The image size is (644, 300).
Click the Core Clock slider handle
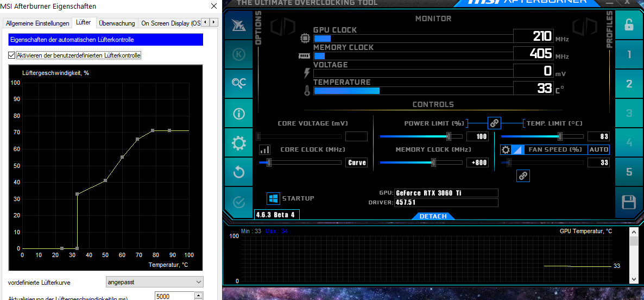pyautogui.click(x=269, y=162)
